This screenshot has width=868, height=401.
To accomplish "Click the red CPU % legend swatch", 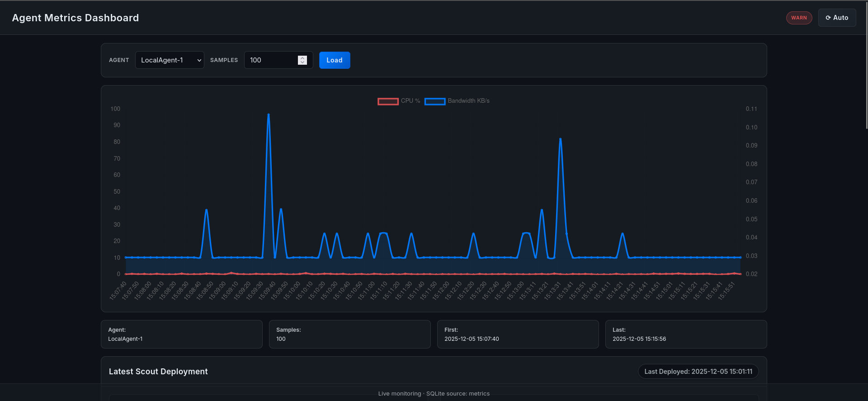I will click(x=388, y=101).
